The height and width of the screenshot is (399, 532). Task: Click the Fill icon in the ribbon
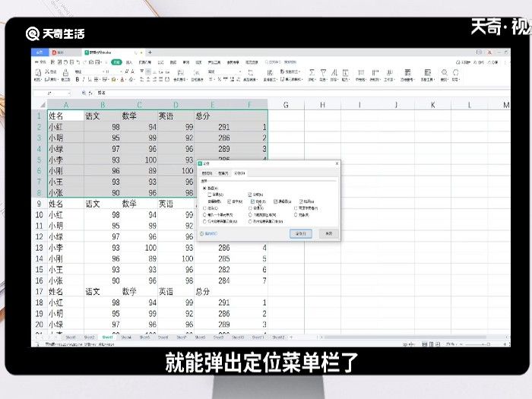coord(345,73)
